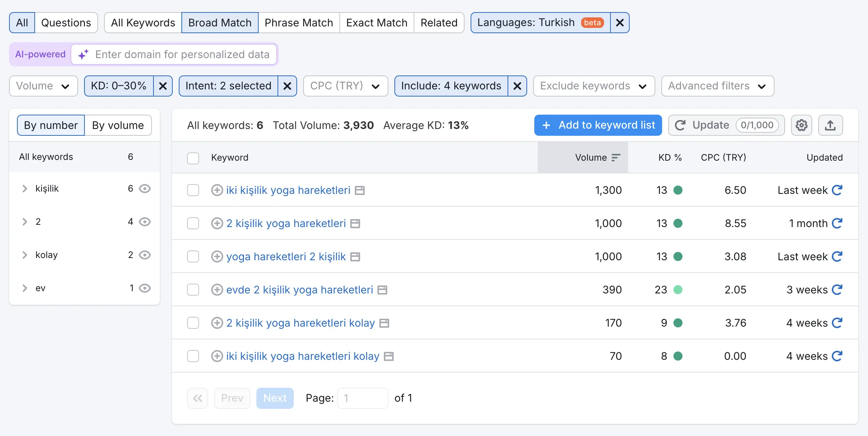Open SERP icon for 'evde 2 kişilik yoga hareketleri'

382,290
